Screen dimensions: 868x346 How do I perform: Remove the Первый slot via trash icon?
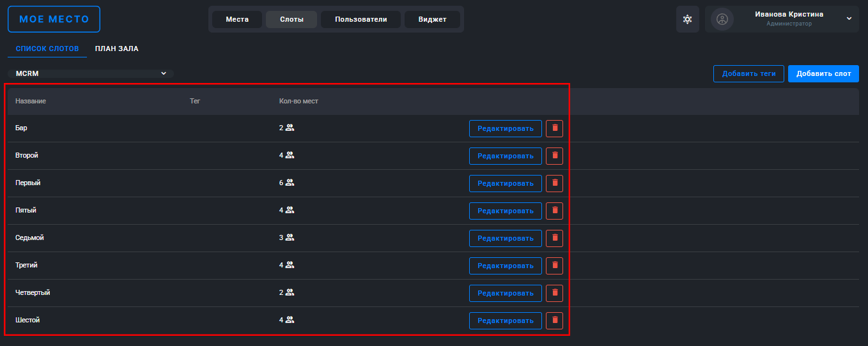[x=555, y=183]
